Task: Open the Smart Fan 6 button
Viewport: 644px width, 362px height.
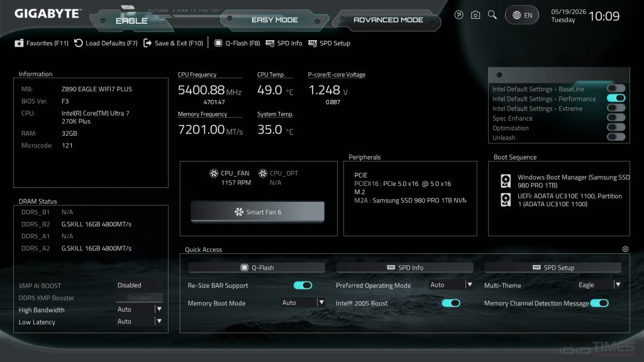Action: pyautogui.click(x=257, y=212)
